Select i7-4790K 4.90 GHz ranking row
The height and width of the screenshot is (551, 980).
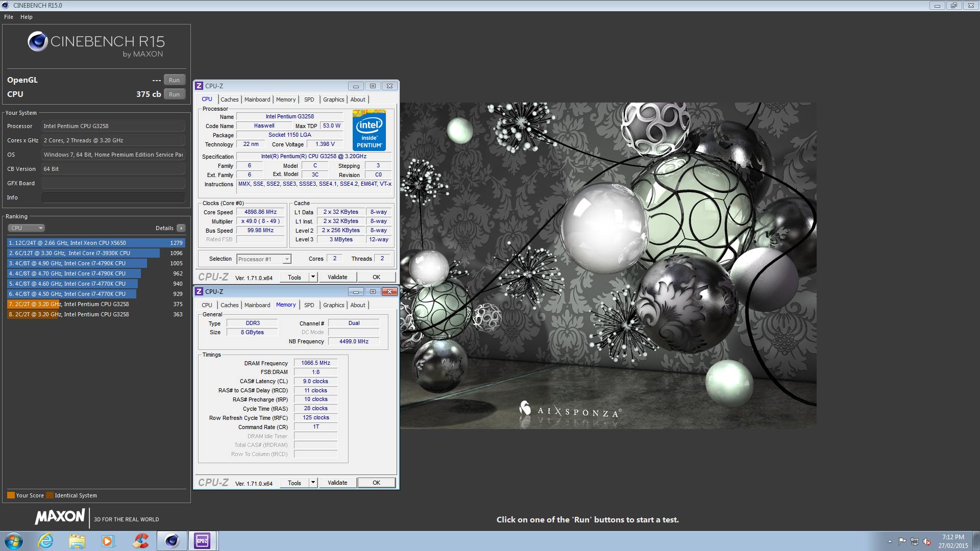pyautogui.click(x=96, y=263)
